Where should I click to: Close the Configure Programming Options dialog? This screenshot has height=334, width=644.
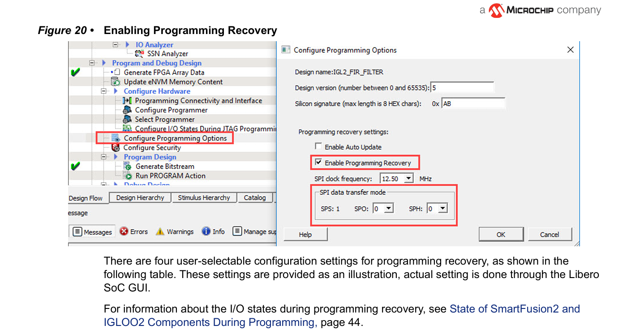click(570, 50)
